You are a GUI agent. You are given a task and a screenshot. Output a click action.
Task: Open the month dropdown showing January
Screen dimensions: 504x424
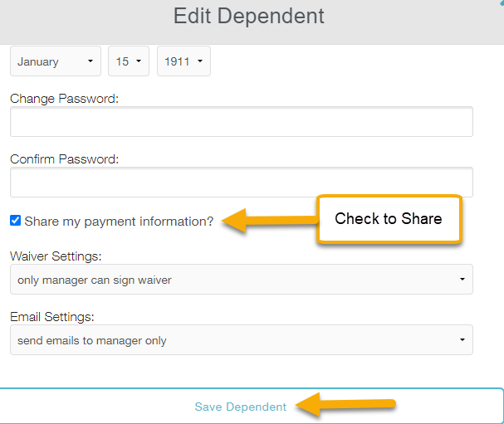tap(55, 61)
